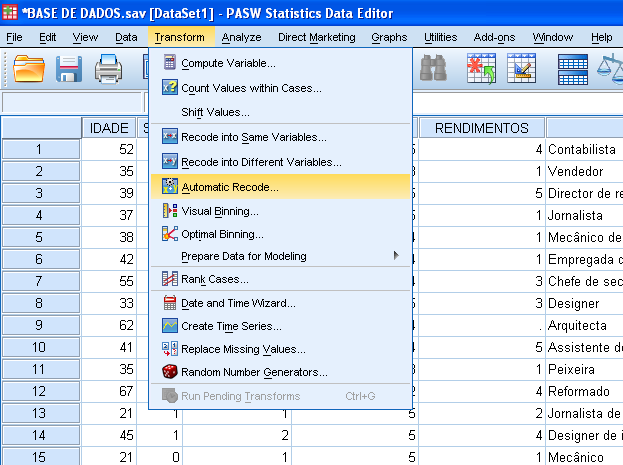Click the Find binoculars icon
This screenshot has height=465, width=623.
[x=433, y=68]
